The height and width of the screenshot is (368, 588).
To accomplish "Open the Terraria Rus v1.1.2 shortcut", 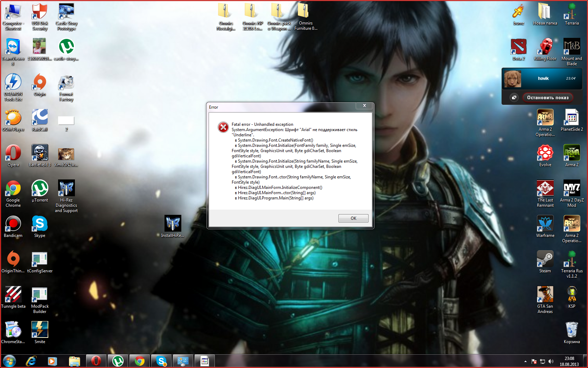I will pyautogui.click(x=572, y=265).
